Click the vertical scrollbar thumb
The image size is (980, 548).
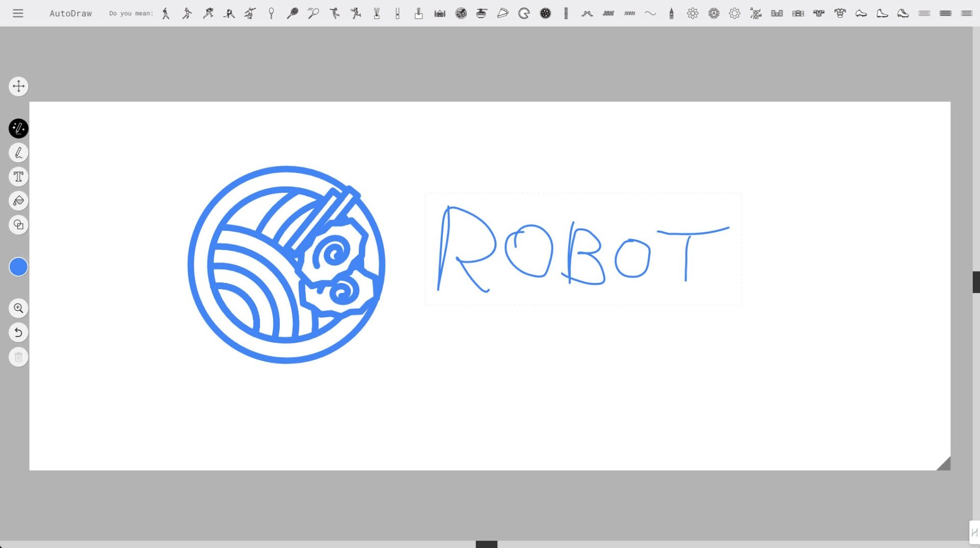pos(976,282)
